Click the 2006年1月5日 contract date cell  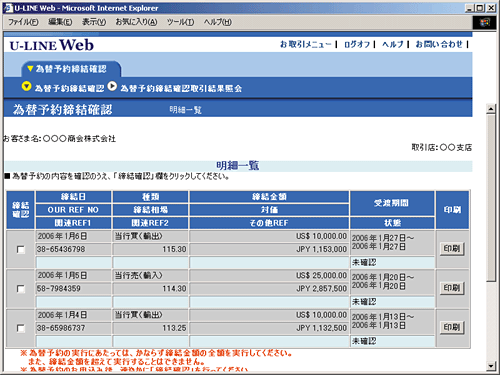point(73,276)
